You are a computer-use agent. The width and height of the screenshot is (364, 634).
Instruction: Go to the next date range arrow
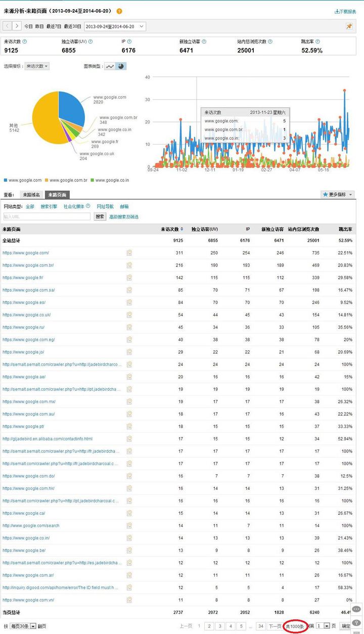click(17, 26)
